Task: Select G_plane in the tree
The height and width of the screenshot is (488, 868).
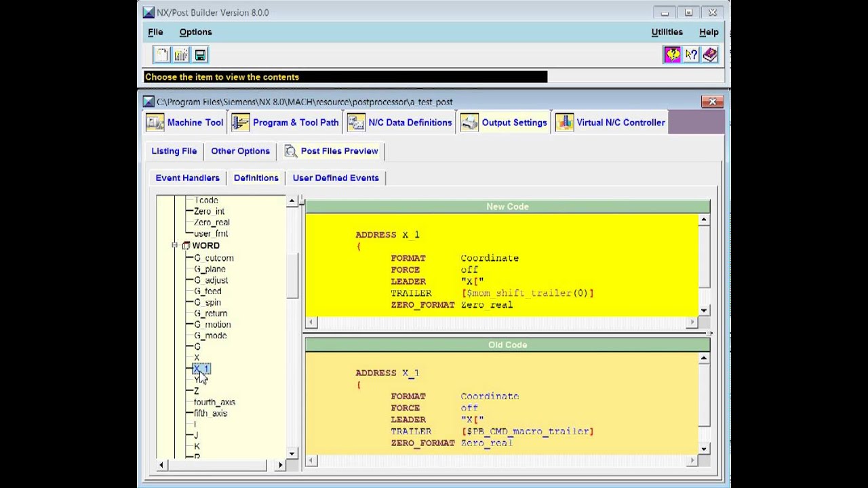Action: (x=210, y=269)
